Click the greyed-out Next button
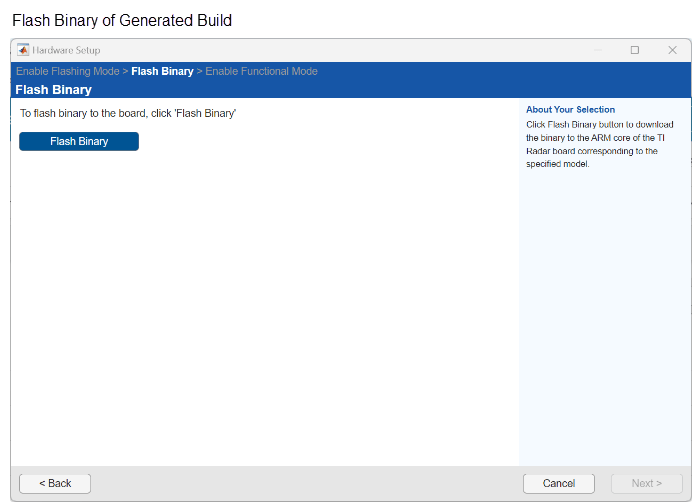The width and height of the screenshot is (694, 503). (646, 484)
